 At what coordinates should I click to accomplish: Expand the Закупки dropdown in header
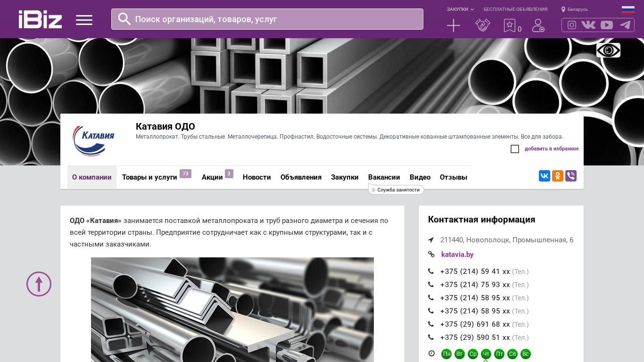coord(460,9)
